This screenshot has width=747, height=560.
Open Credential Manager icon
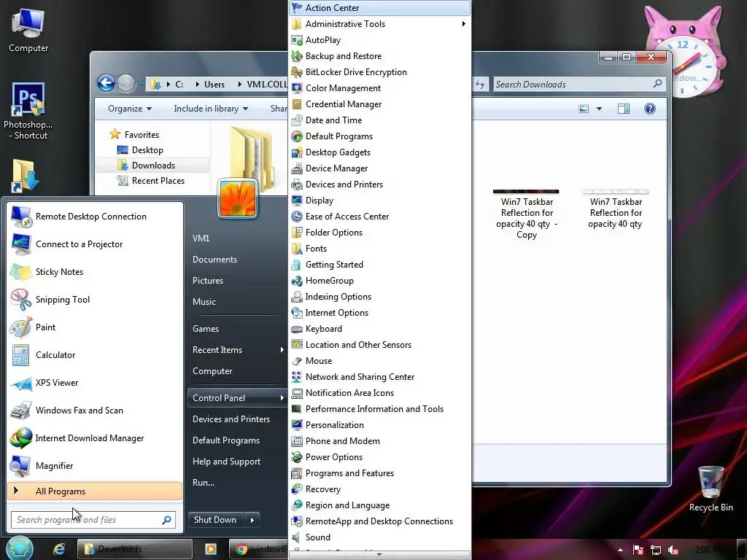tap(297, 104)
